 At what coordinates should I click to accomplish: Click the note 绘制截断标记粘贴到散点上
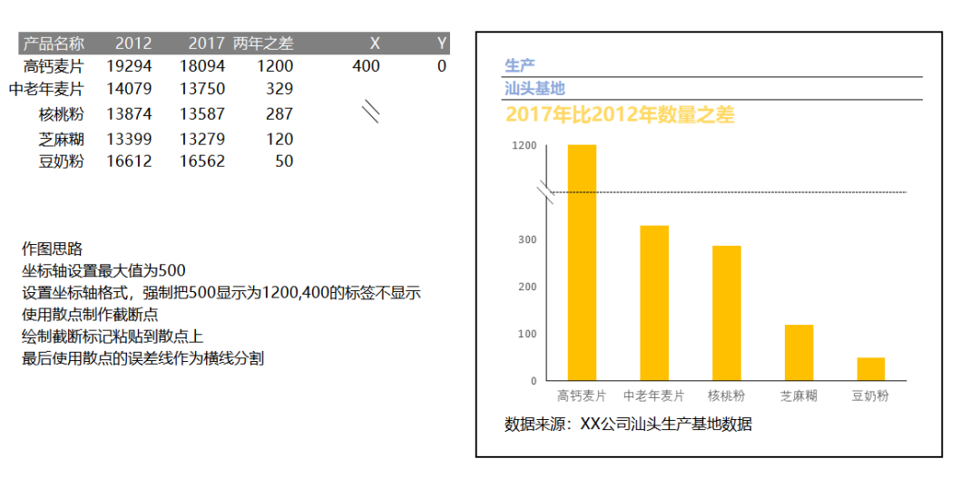(113, 337)
